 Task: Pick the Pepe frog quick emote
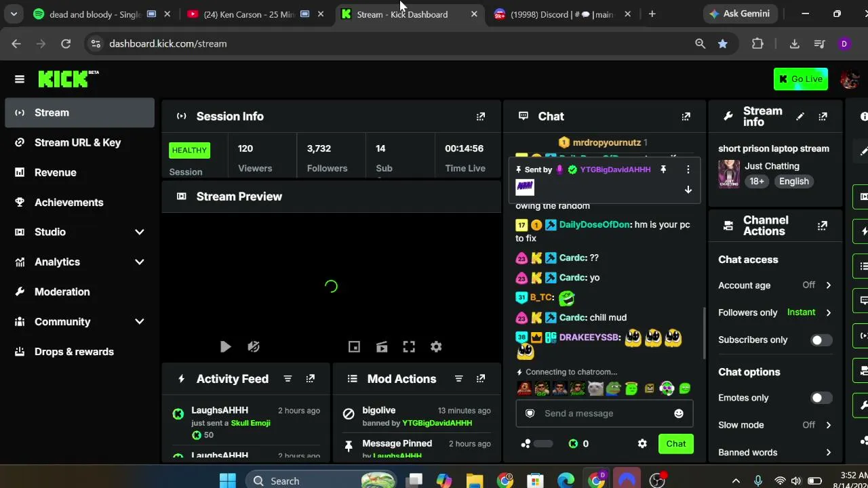coord(614,388)
